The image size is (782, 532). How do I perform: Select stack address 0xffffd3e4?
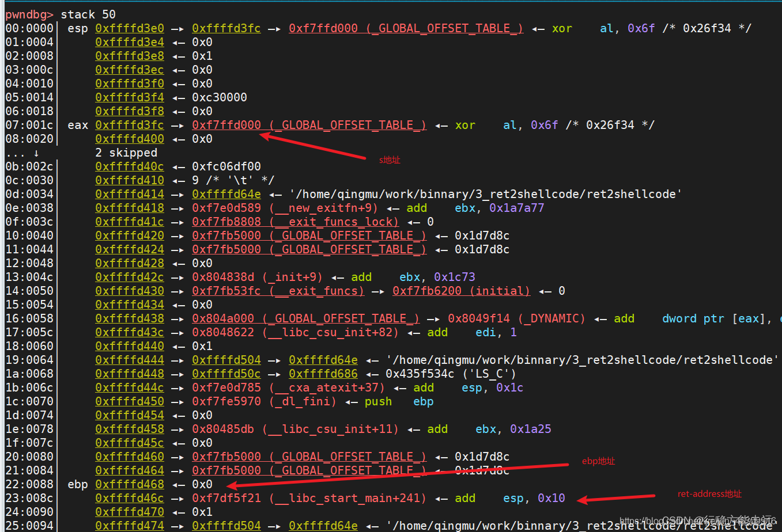(130, 42)
